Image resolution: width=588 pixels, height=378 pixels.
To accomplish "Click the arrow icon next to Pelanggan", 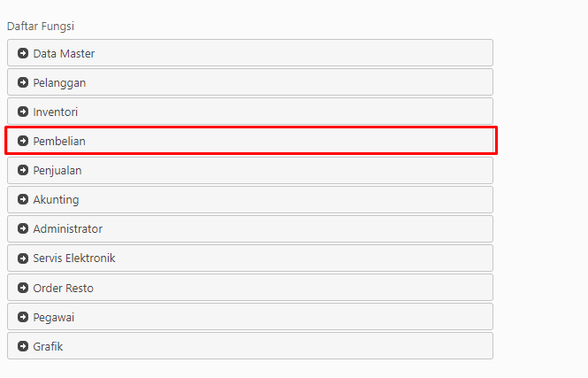I will point(23,82).
